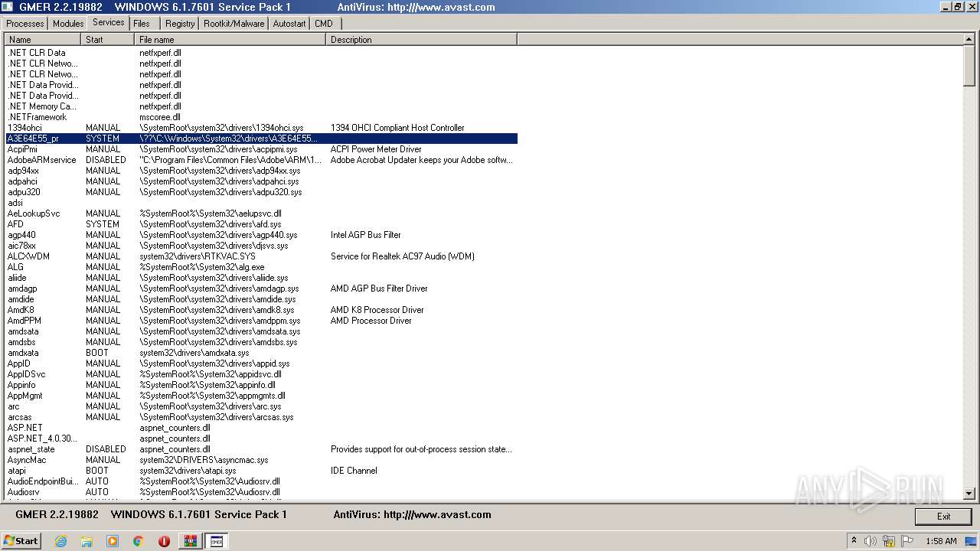Open the Registry tab
This screenshot has height=551, width=980.
click(x=180, y=24)
